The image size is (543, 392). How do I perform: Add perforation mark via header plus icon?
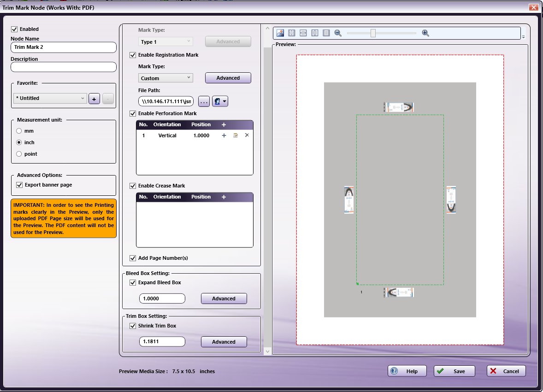pyautogui.click(x=224, y=124)
